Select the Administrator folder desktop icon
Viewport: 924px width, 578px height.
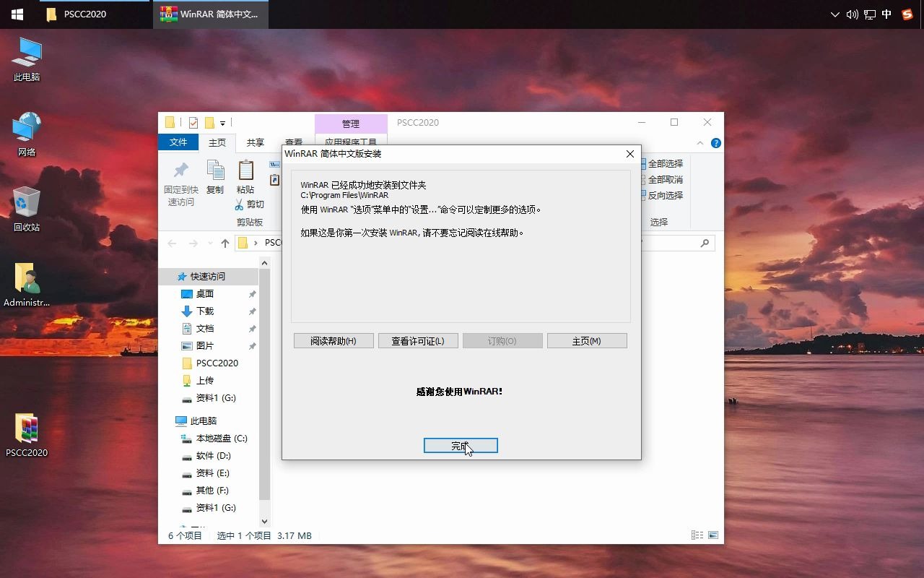[27, 285]
